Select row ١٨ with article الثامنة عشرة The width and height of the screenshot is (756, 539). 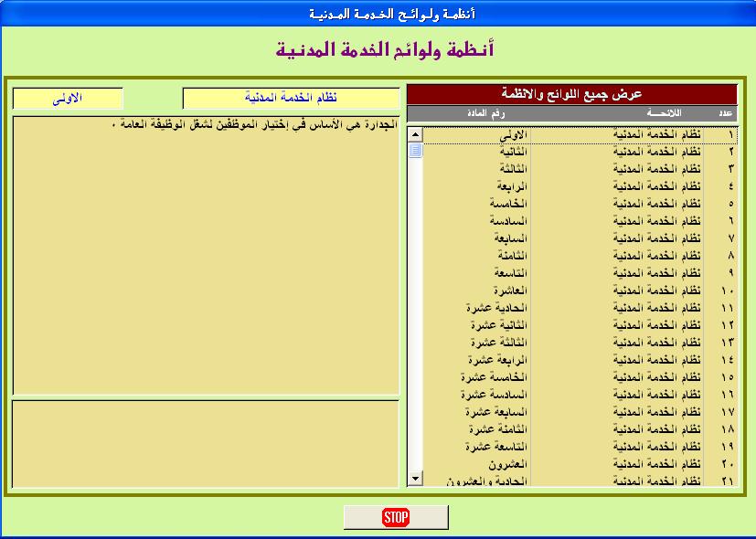point(580,429)
